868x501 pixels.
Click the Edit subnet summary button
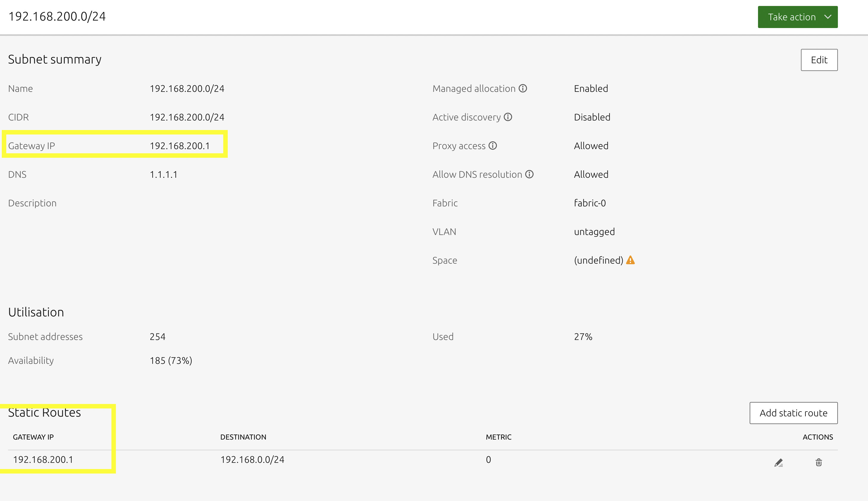pos(819,60)
